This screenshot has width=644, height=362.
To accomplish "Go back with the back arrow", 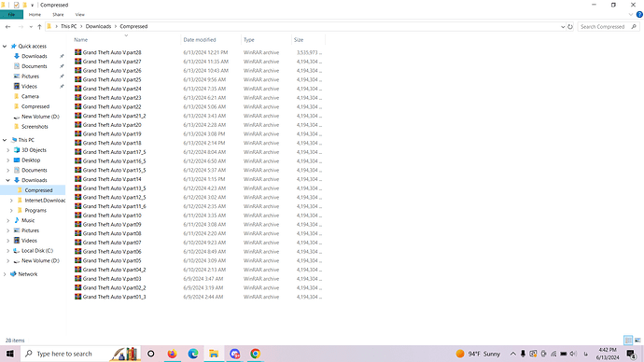I will point(7,27).
